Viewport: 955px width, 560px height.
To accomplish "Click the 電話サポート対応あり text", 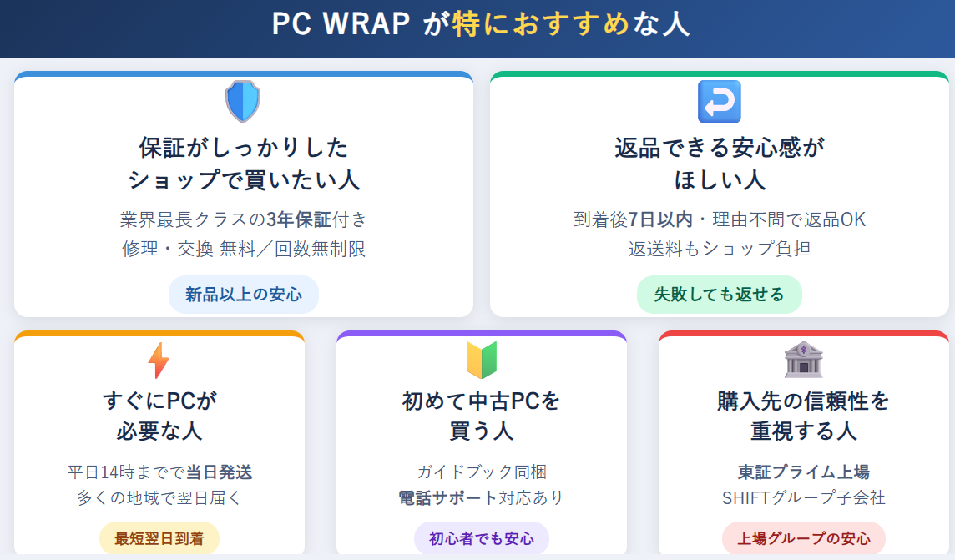I will click(x=482, y=498).
